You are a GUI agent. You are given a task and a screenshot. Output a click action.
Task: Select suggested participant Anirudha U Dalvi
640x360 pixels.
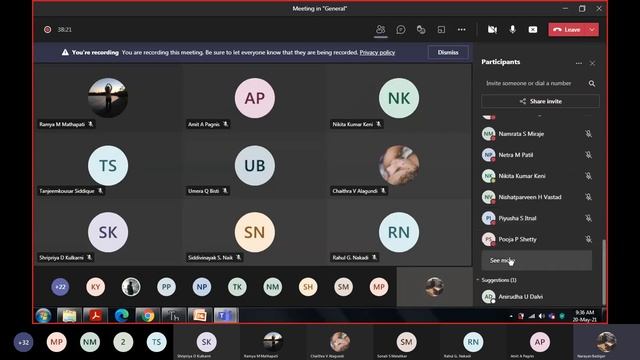[537, 297]
